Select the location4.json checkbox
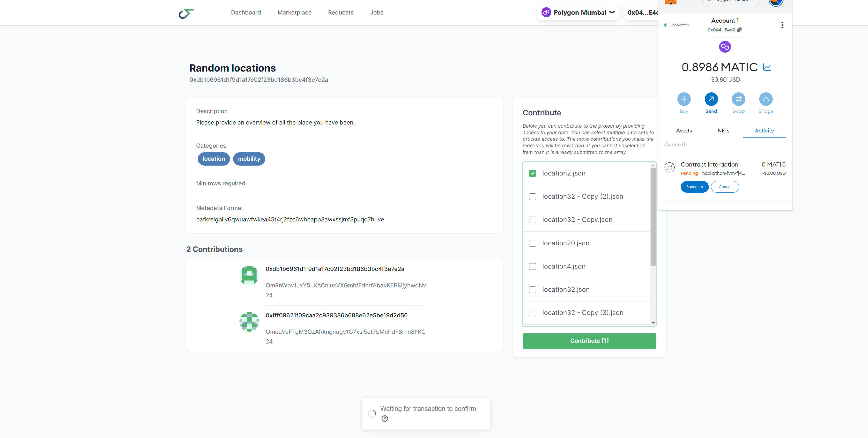 click(532, 266)
